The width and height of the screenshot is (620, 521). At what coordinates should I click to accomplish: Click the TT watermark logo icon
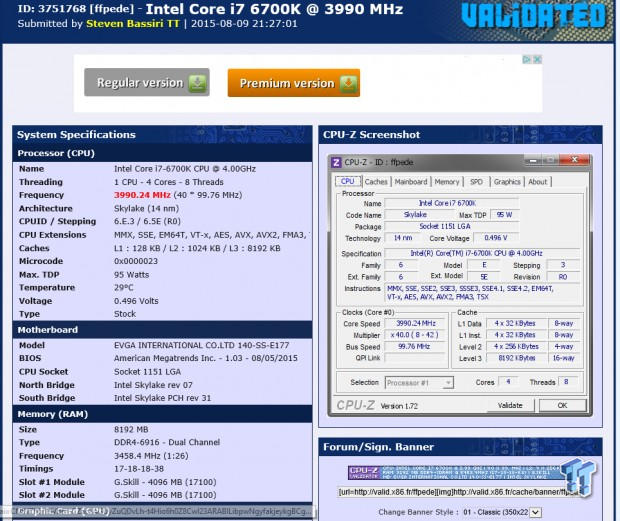pos(578,476)
